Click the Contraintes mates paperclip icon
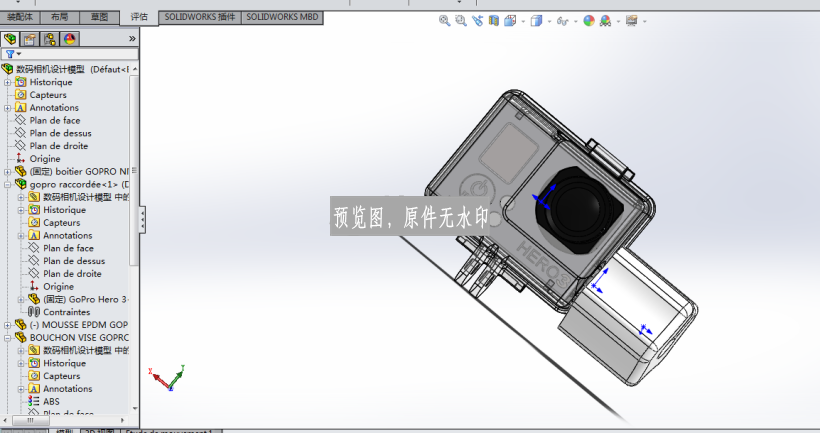Viewport: 820px width, 433px height. [x=34, y=312]
